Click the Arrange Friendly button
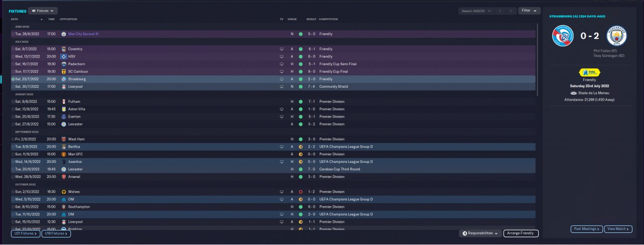Image resolution: width=644 pixels, height=245 pixels. 521,233
